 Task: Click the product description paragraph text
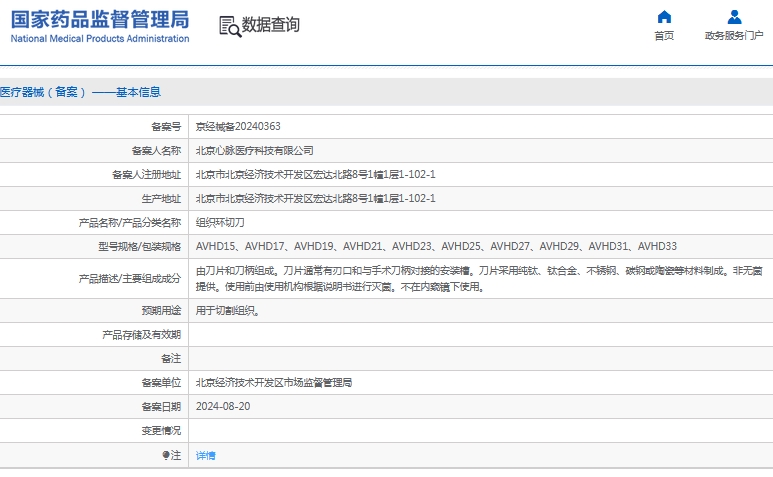[x=479, y=279]
